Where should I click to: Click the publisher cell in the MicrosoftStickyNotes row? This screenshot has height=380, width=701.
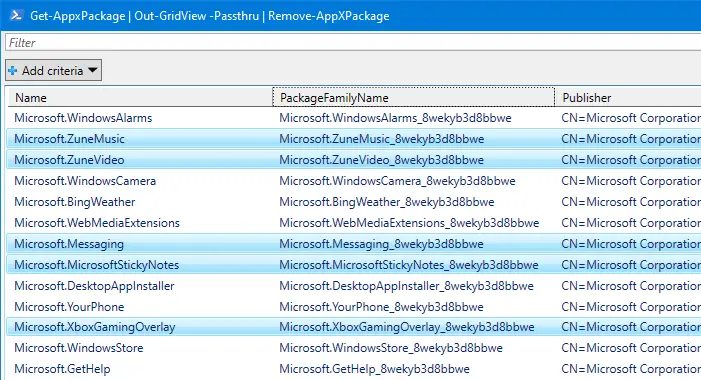[x=631, y=265]
